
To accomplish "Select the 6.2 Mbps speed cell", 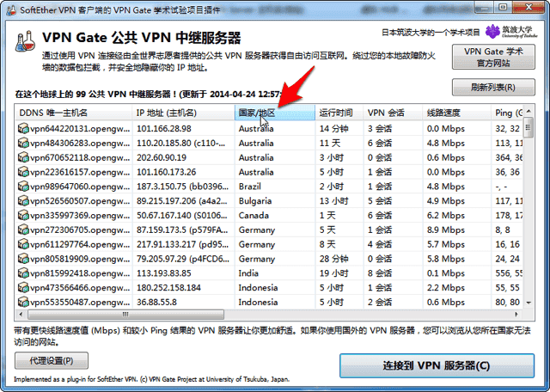I will pyautogui.click(x=445, y=215).
